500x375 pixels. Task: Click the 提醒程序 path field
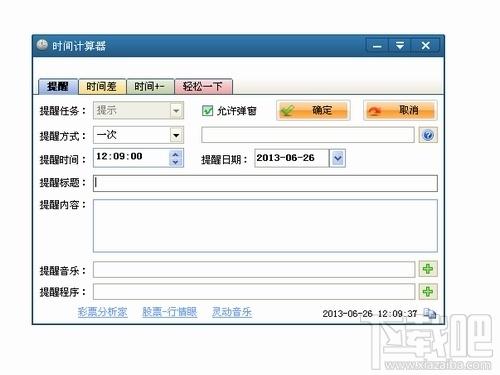(x=254, y=292)
